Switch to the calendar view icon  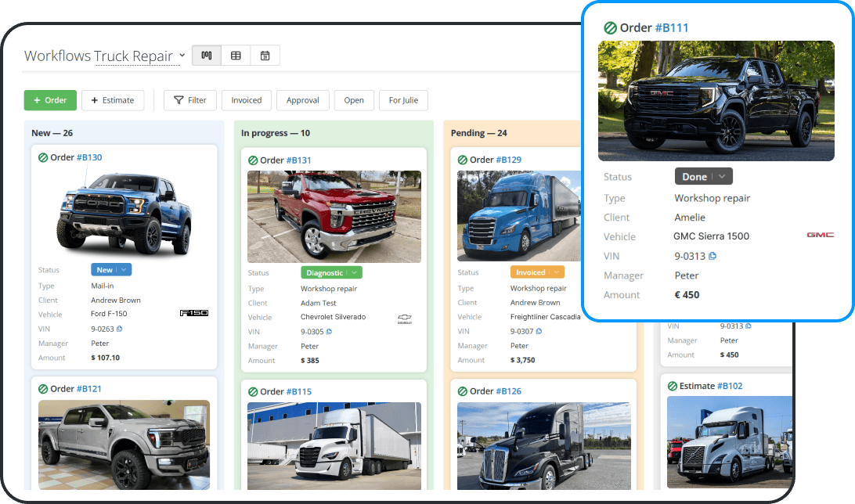point(265,56)
